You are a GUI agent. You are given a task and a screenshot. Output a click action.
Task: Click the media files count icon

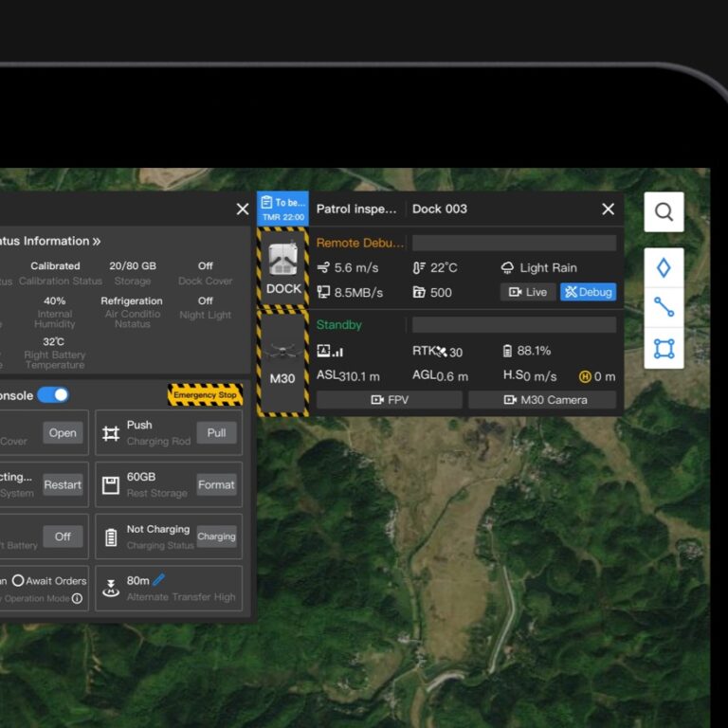coord(419,292)
